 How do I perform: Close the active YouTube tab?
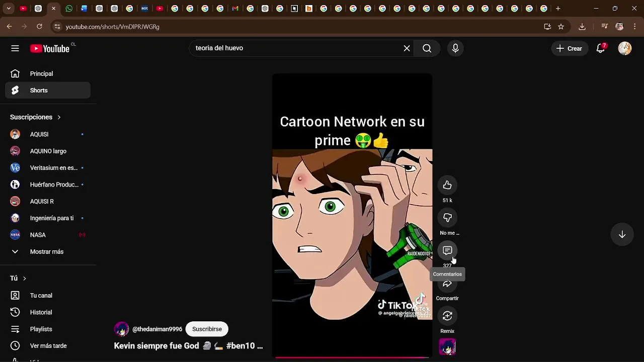point(53,9)
